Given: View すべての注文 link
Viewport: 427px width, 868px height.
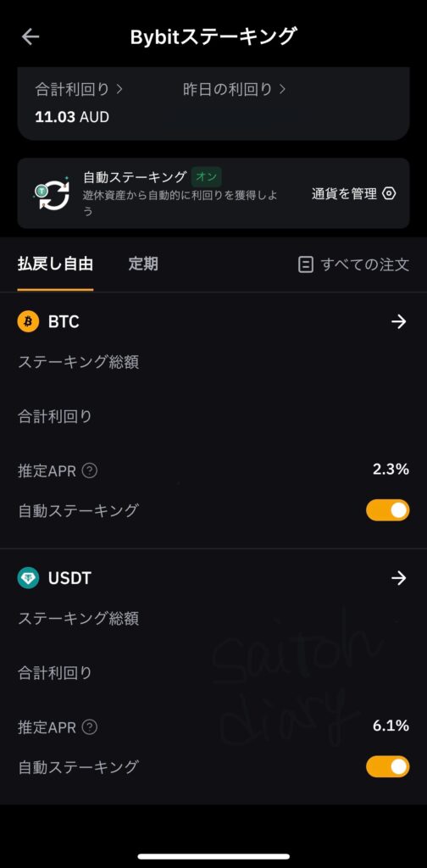Looking at the screenshot, I should 365,264.
